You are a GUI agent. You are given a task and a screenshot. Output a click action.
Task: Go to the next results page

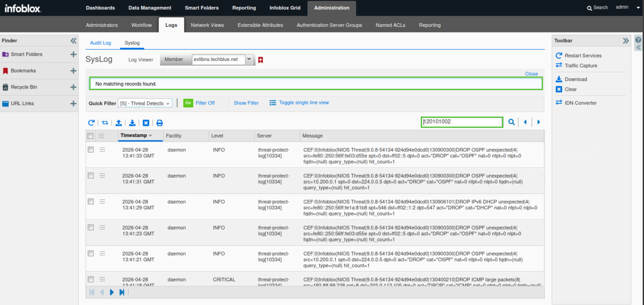click(112, 292)
